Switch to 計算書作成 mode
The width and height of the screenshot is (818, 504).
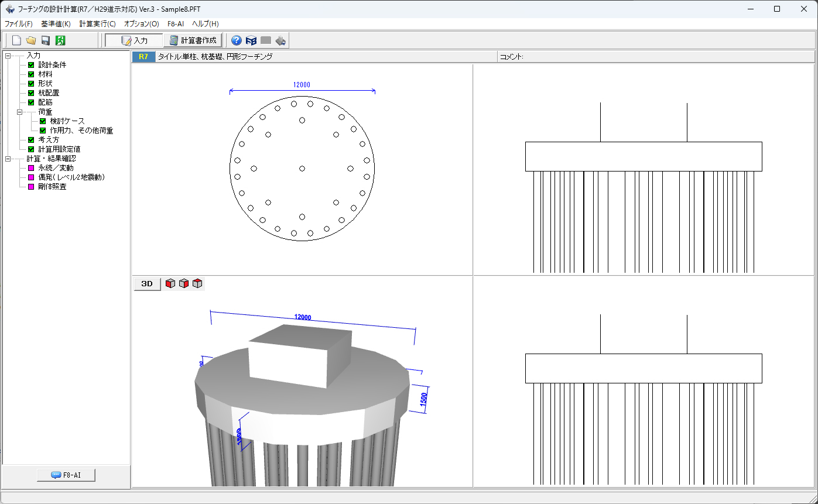pyautogui.click(x=193, y=40)
